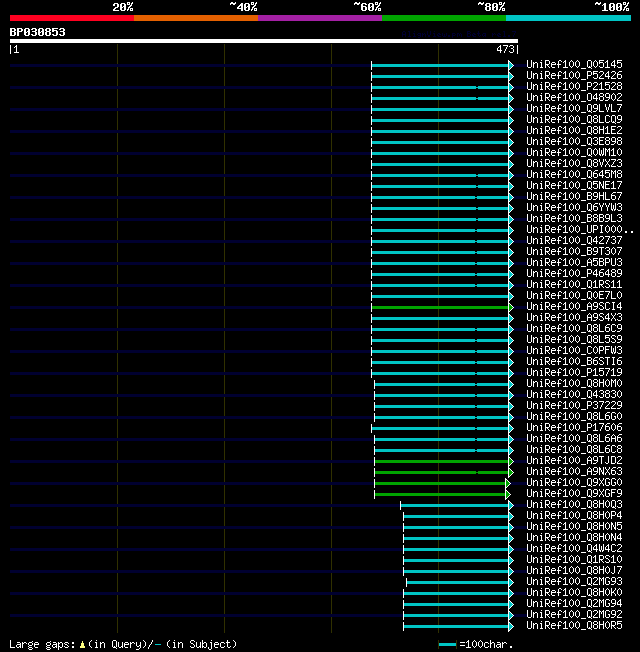The width and height of the screenshot is (640, 652).
Task: Select hit label UniRef100_B8B9L3
Action: [574, 218]
